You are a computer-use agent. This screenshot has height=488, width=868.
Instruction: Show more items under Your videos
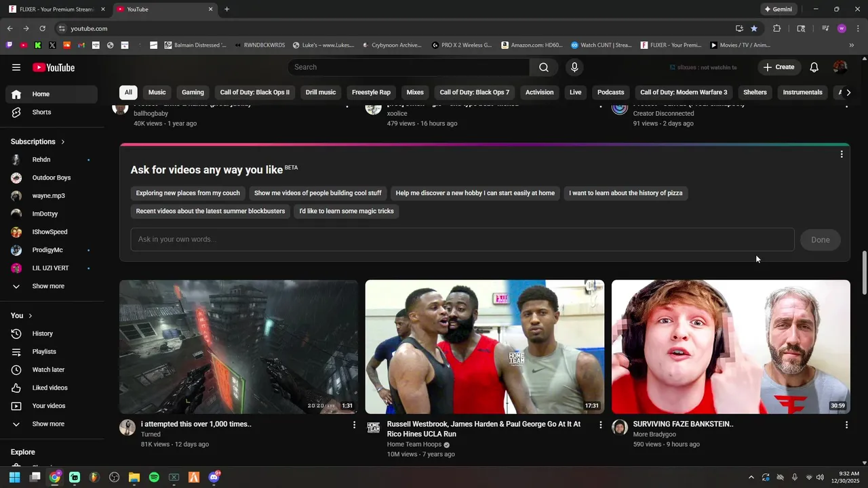[51, 424]
